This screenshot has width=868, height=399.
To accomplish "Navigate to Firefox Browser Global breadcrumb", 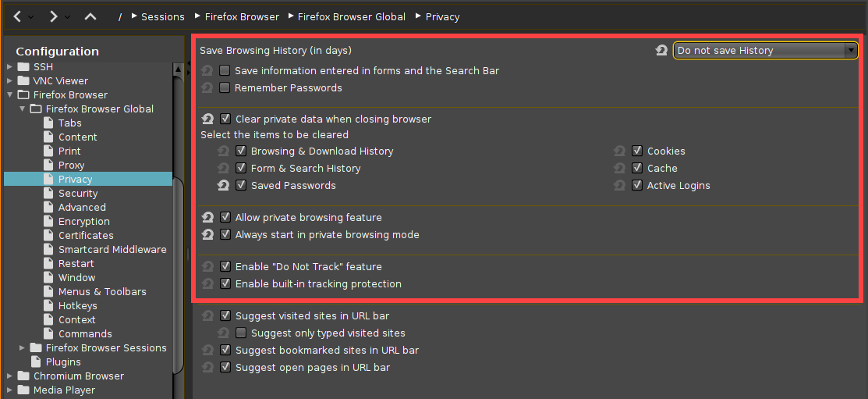I will [351, 16].
